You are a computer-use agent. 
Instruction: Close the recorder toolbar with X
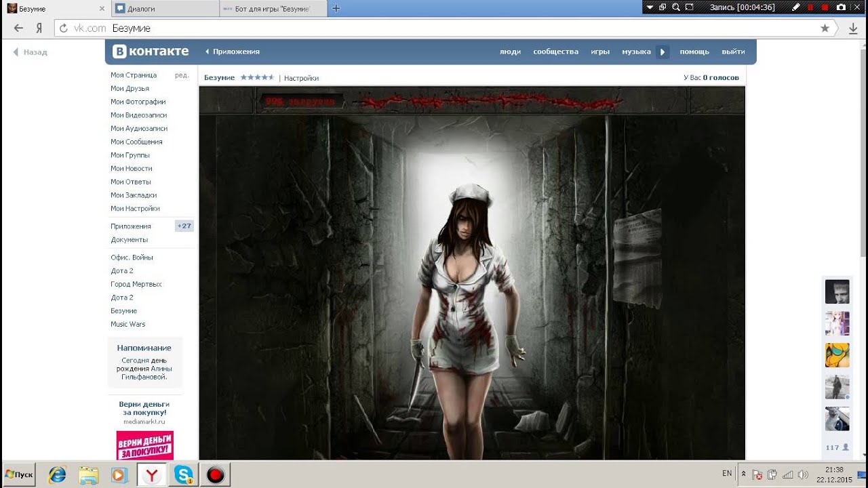(x=857, y=7)
